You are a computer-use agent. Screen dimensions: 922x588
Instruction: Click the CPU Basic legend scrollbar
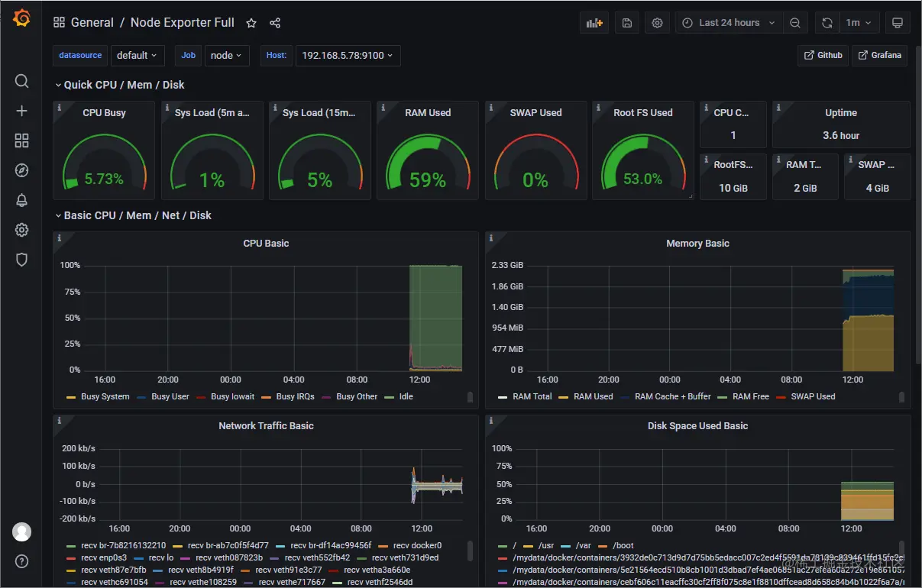(470, 397)
